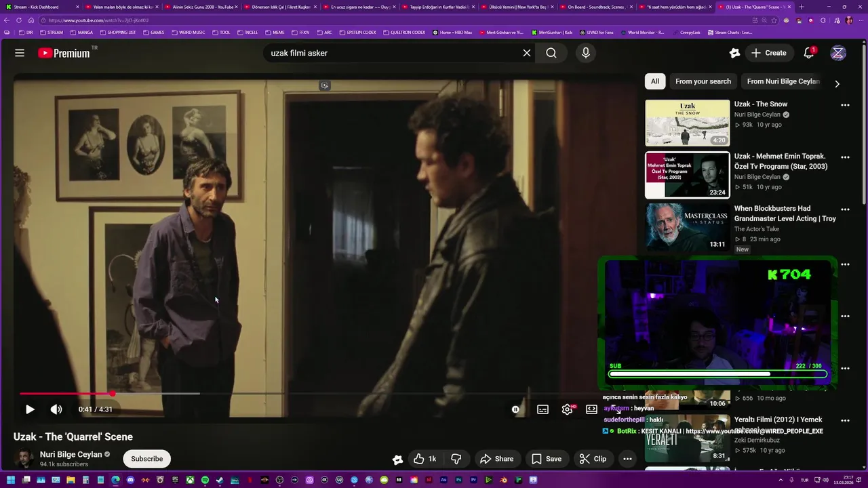Switch to On Board - Soundtrack tab

coord(595,7)
